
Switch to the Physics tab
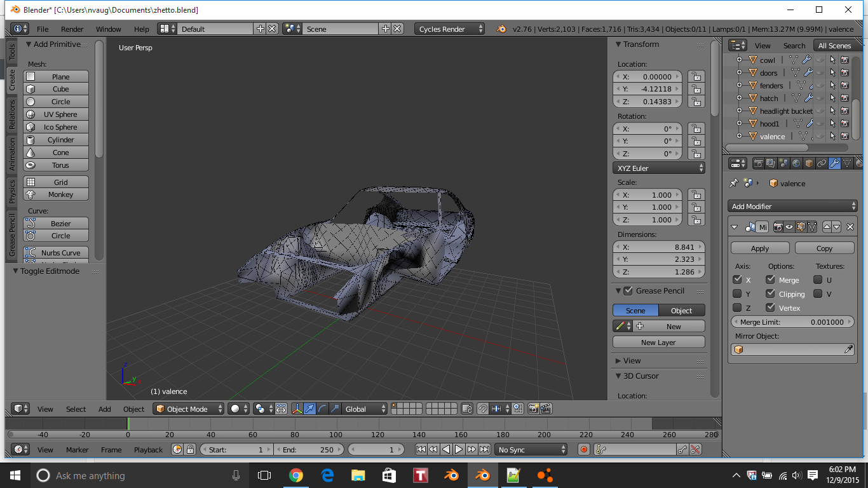pos(11,191)
